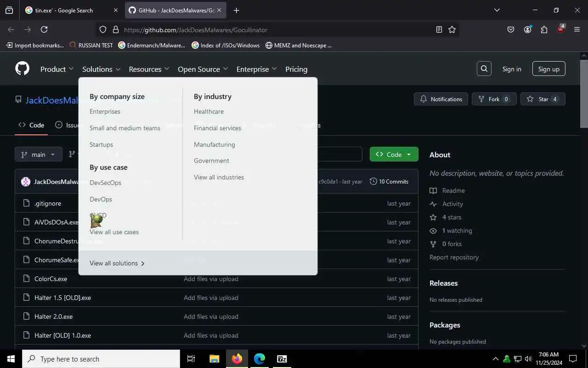The height and width of the screenshot is (368, 588).
Task: Open the list all tabs dropdown
Action: [x=497, y=10]
